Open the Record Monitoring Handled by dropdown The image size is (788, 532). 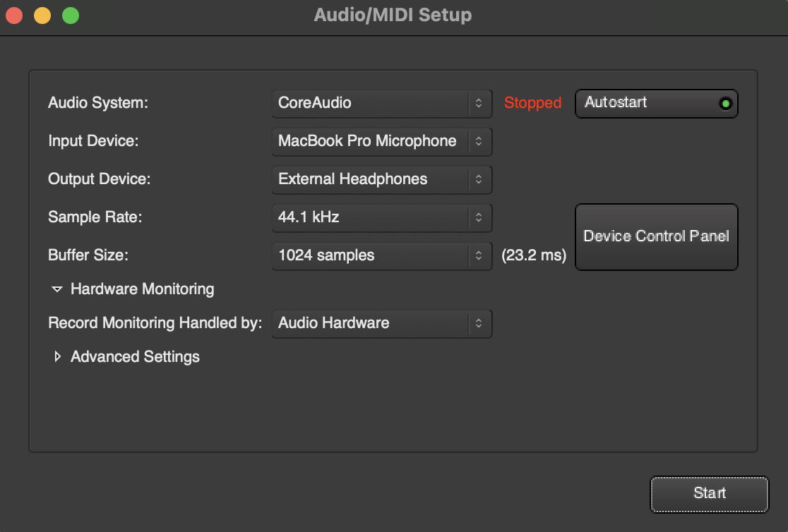point(381,323)
